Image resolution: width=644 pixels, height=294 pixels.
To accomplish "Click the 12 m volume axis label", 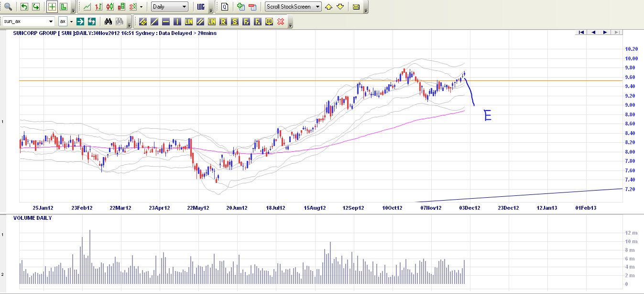I will pos(631,233).
